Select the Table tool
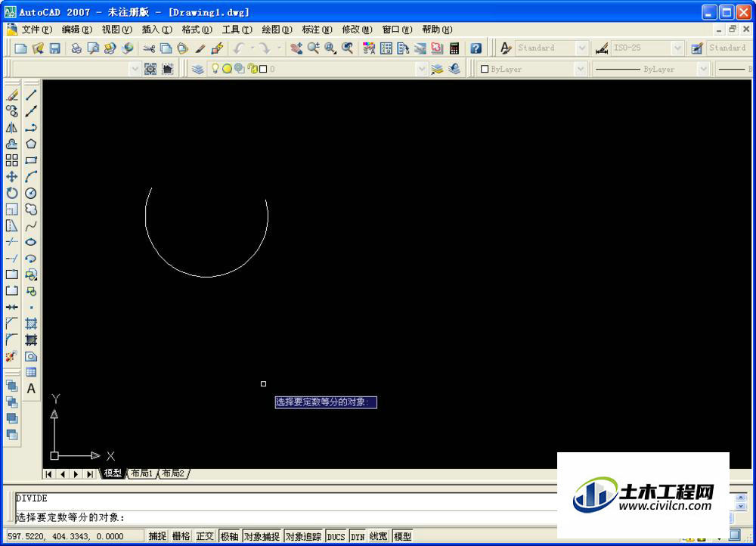Screen dimensions: 756x546 [x=31, y=372]
